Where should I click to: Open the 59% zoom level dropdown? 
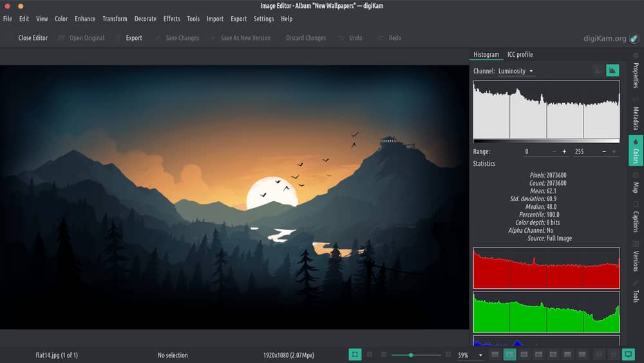(x=470, y=355)
